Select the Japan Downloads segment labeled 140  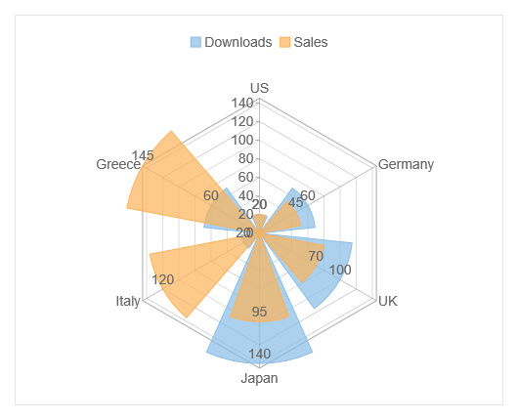(260, 342)
